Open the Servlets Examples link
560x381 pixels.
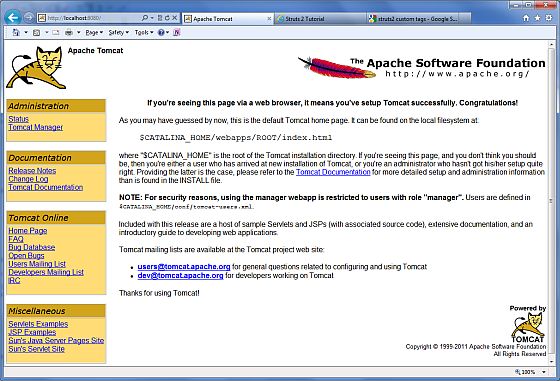point(38,324)
